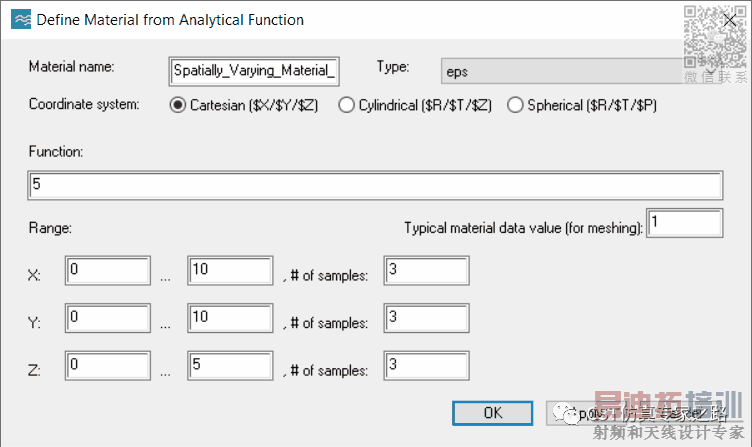Select Cylindrical coordinate system option
This screenshot has height=447, width=752.
[347, 104]
